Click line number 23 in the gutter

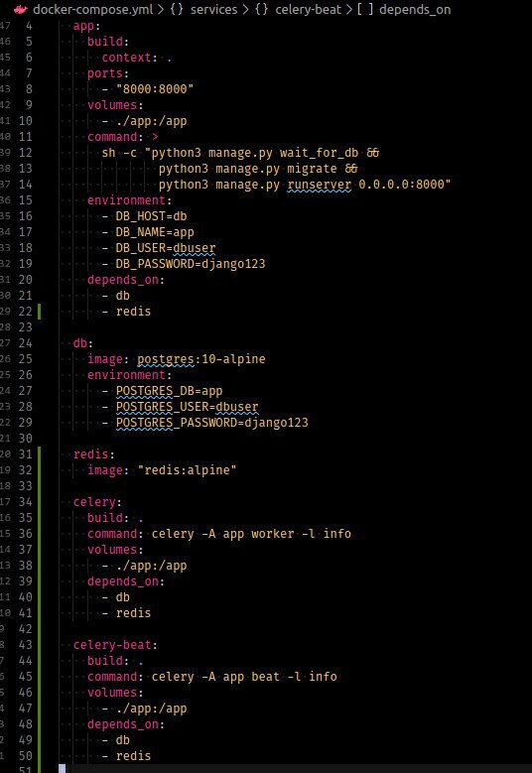(25, 326)
